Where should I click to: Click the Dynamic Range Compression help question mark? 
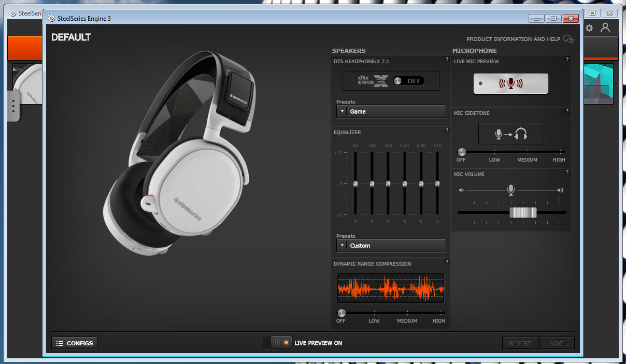[447, 261]
